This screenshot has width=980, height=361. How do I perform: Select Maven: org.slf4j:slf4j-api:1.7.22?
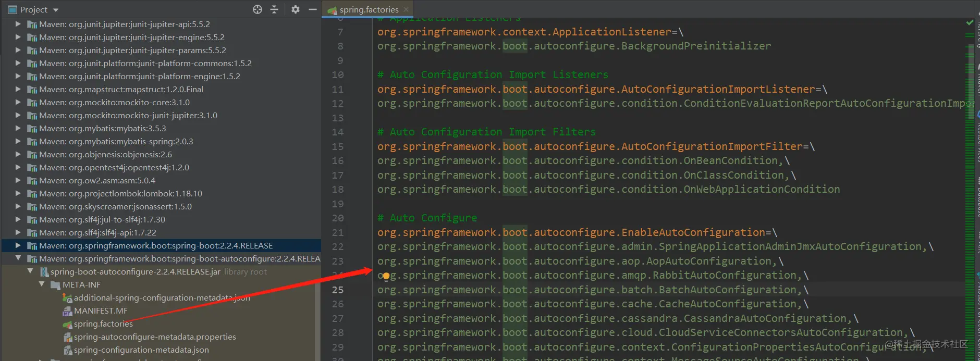[97, 232]
